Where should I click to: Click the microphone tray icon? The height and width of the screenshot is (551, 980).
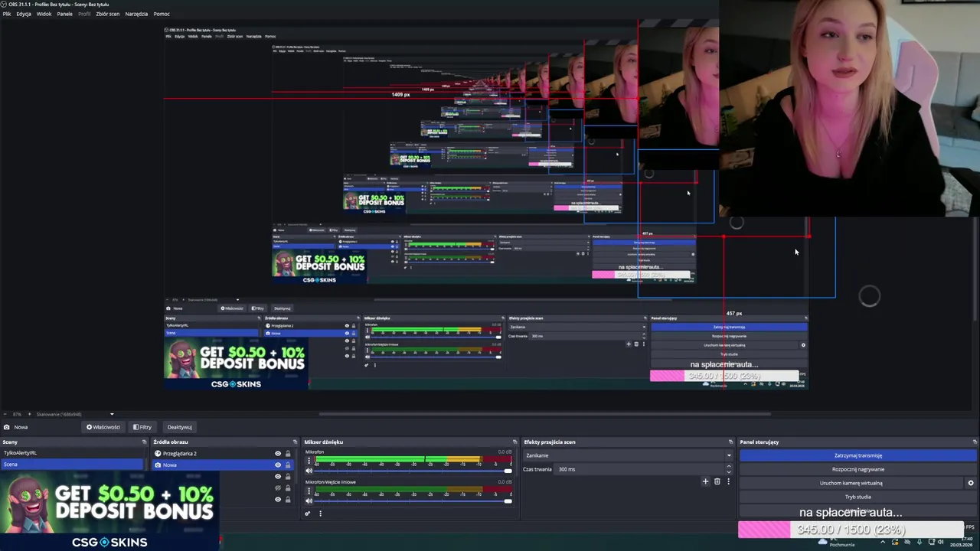coord(920,542)
